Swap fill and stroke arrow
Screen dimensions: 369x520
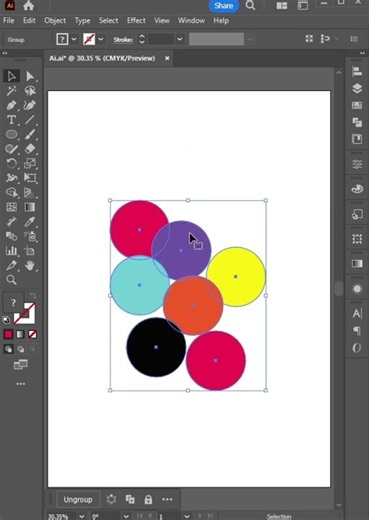click(x=32, y=296)
